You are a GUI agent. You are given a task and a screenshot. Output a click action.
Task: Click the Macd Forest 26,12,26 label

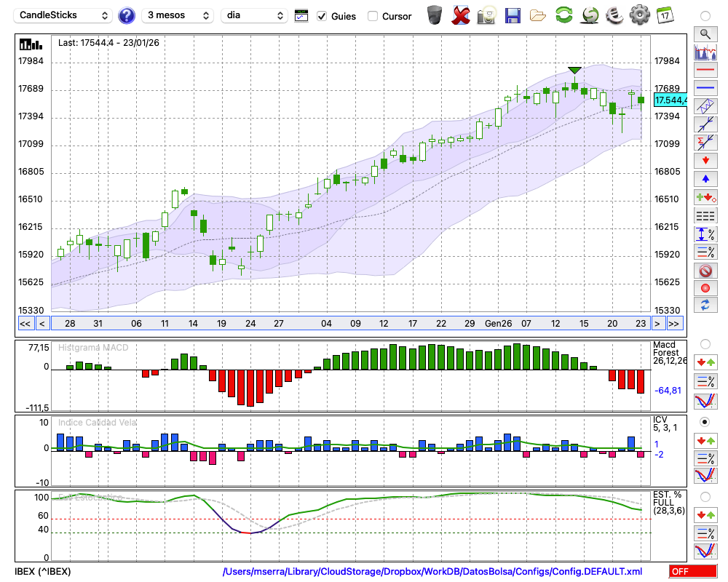click(670, 353)
